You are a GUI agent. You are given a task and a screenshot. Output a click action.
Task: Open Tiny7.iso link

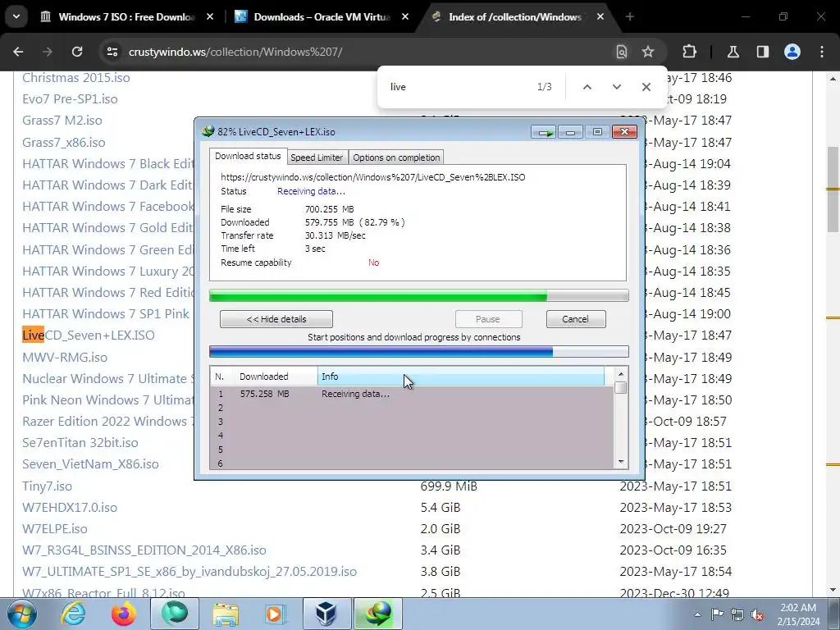(47, 486)
